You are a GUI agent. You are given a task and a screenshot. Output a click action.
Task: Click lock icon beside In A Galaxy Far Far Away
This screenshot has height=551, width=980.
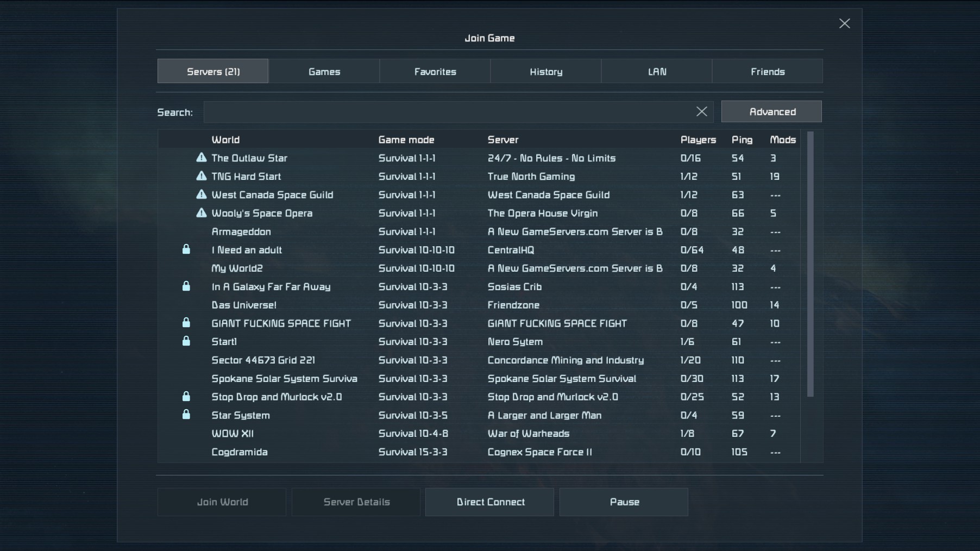click(186, 286)
